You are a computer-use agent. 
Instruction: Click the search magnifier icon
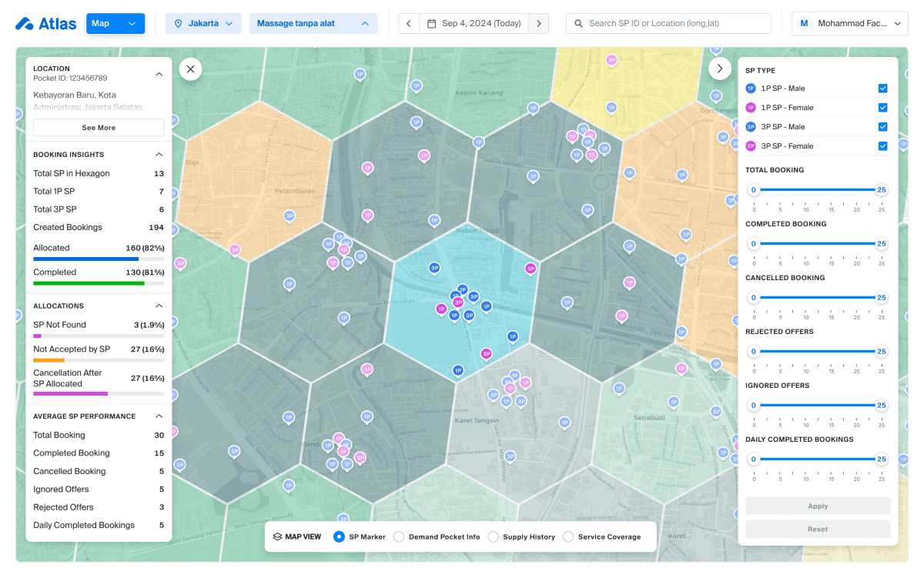coord(578,24)
